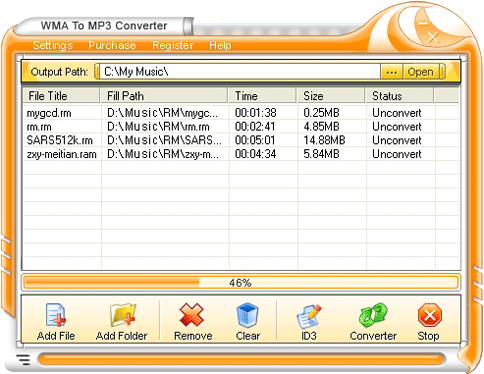The height and width of the screenshot is (374, 484).
Task: Click the orange bar at window bottom
Action: tap(241, 360)
